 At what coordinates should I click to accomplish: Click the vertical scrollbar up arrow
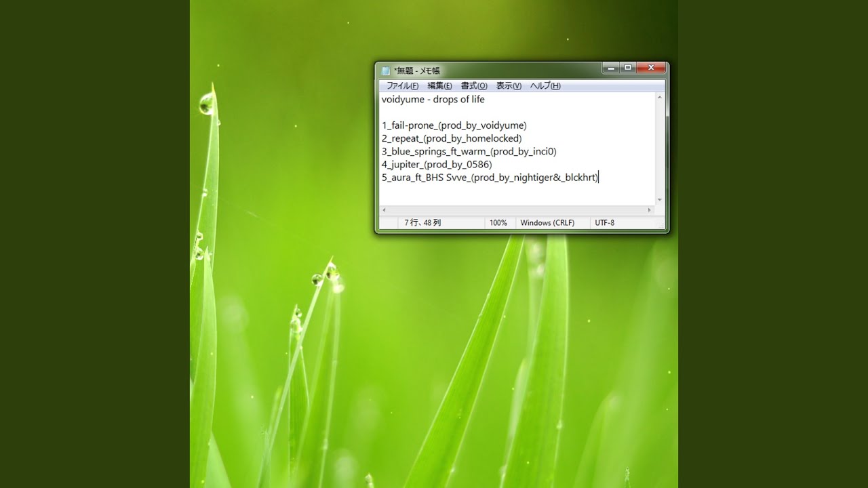click(660, 98)
